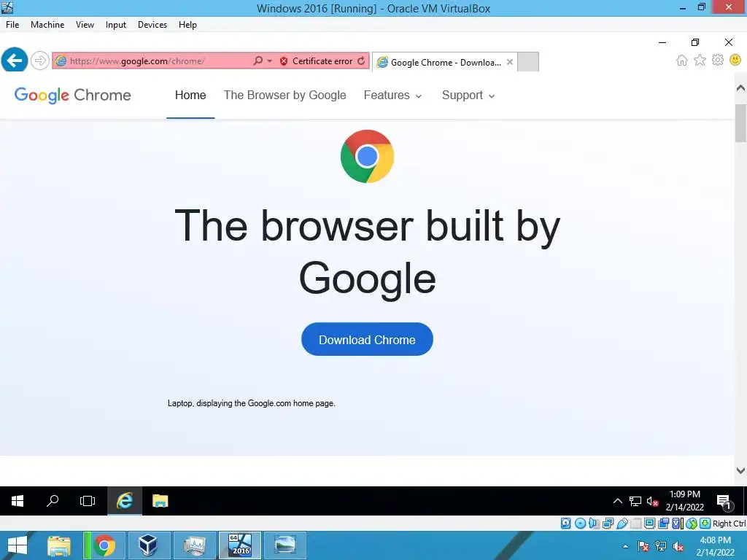Click guest clock 1:09 PM

684,494
